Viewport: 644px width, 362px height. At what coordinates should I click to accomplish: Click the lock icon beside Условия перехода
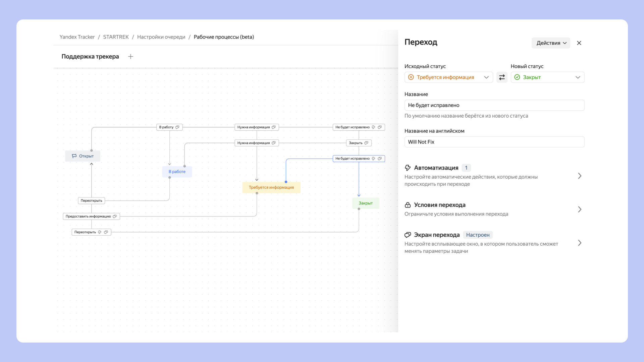point(408,205)
